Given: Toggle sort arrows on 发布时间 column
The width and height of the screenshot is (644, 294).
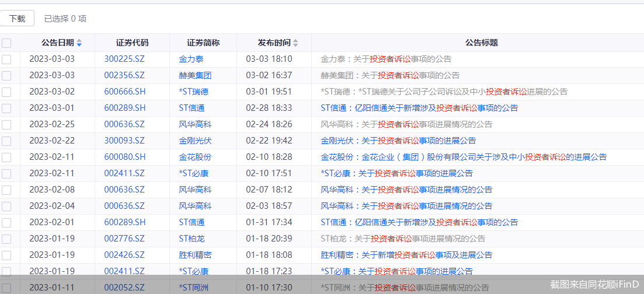Looking at the screenshot, I should tap(295, 43).
